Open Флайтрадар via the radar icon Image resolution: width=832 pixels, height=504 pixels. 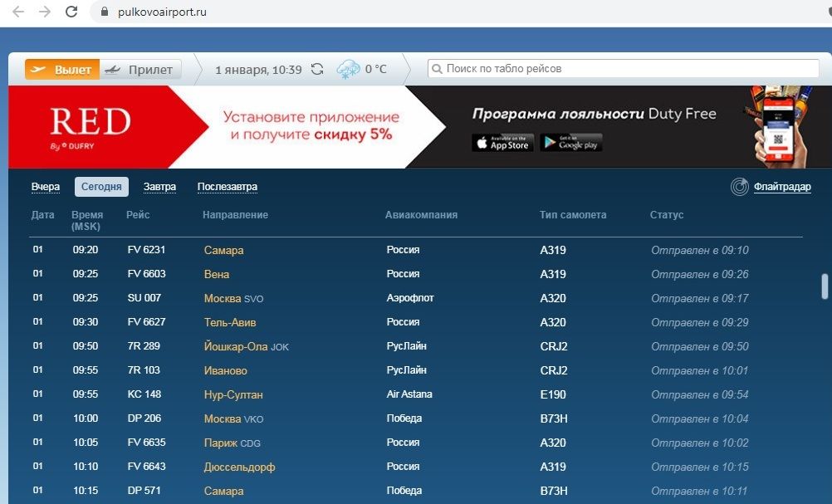[739, 187]
